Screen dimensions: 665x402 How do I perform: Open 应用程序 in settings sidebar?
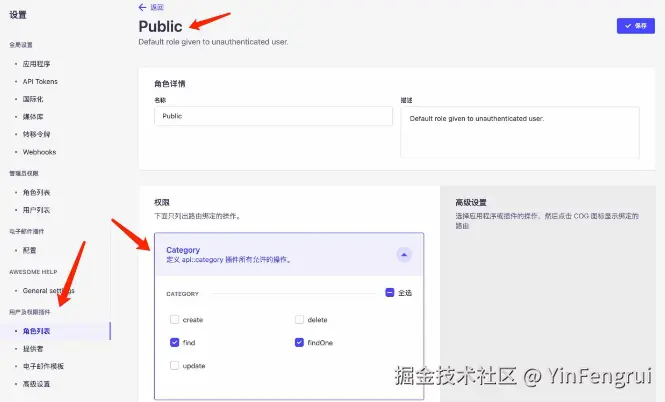[36, 64]
